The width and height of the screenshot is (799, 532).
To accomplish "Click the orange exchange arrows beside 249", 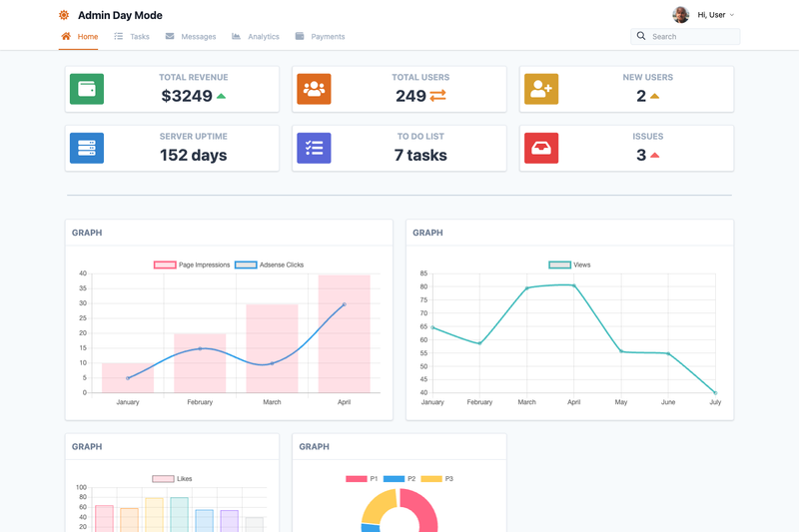I will pyautogui.click(x=437, y=96).
